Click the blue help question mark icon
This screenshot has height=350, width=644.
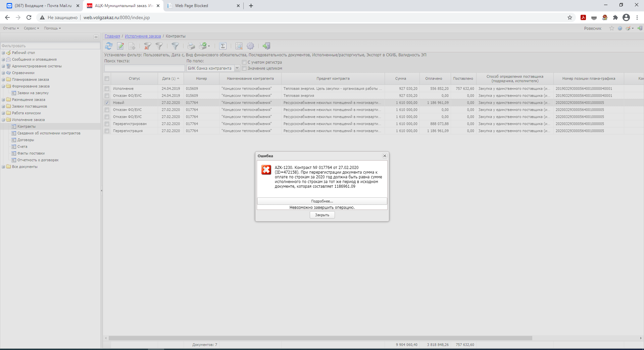tap(620, 28)
